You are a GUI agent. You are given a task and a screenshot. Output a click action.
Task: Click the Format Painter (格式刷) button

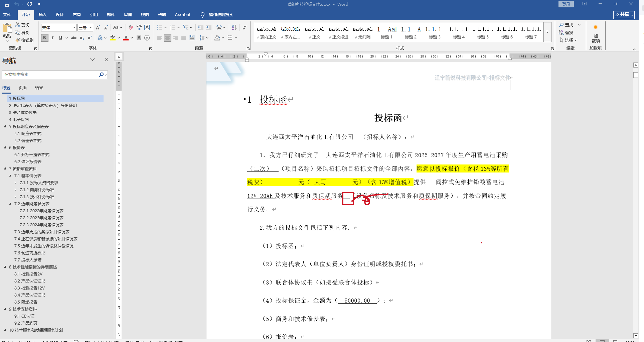24,40
